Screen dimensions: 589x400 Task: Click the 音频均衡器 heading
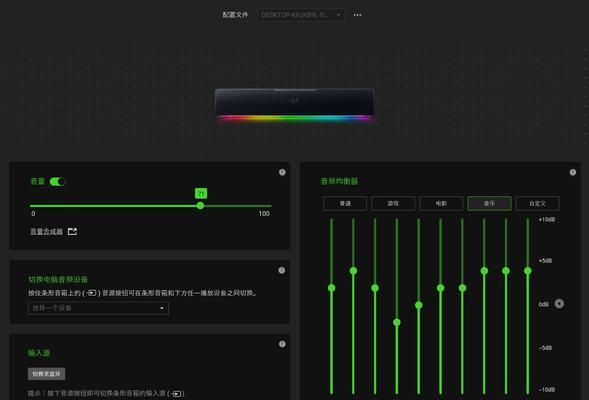339,181
